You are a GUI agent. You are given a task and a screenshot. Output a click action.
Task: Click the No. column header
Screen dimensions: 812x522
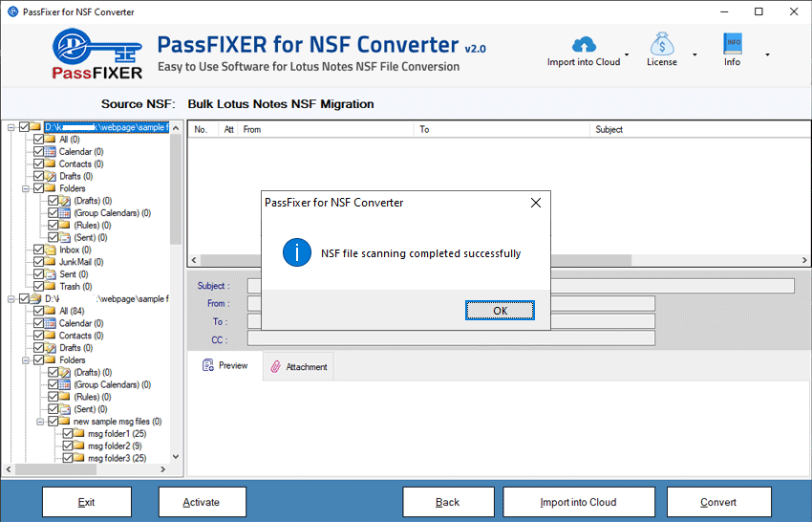(203, 130)
